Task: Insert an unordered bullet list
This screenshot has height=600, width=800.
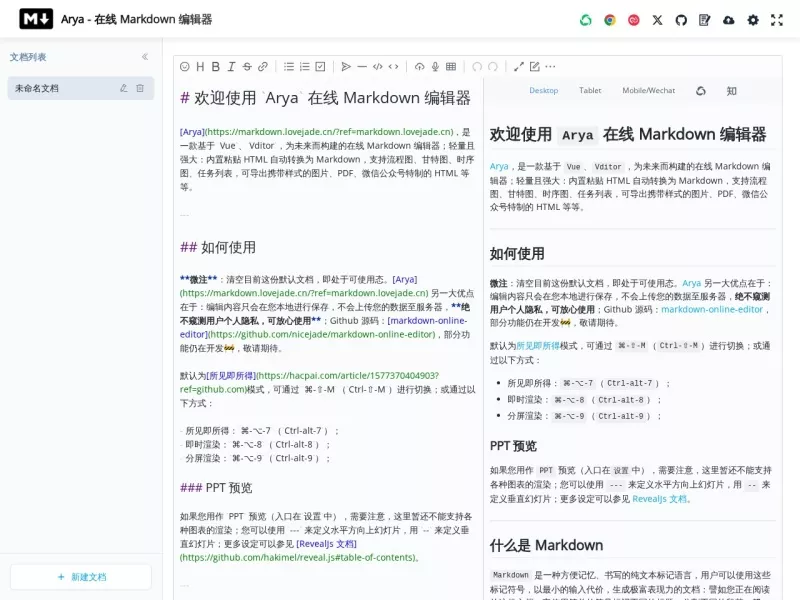Action: coord(289,67)
